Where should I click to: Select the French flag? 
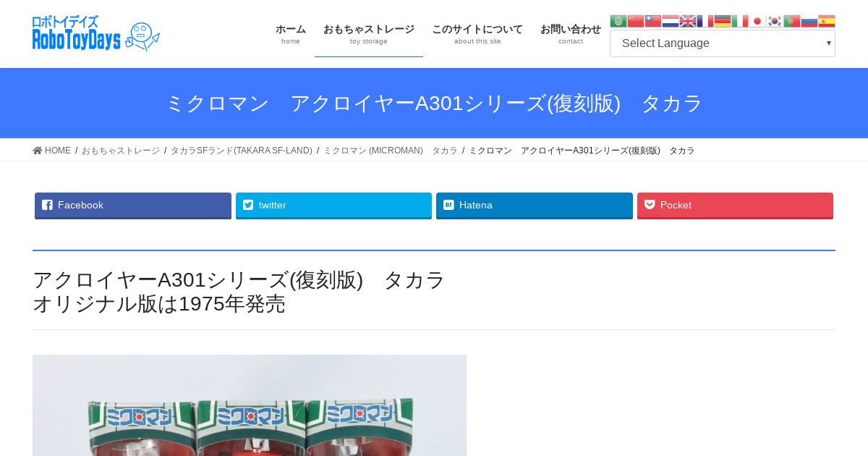705,21
